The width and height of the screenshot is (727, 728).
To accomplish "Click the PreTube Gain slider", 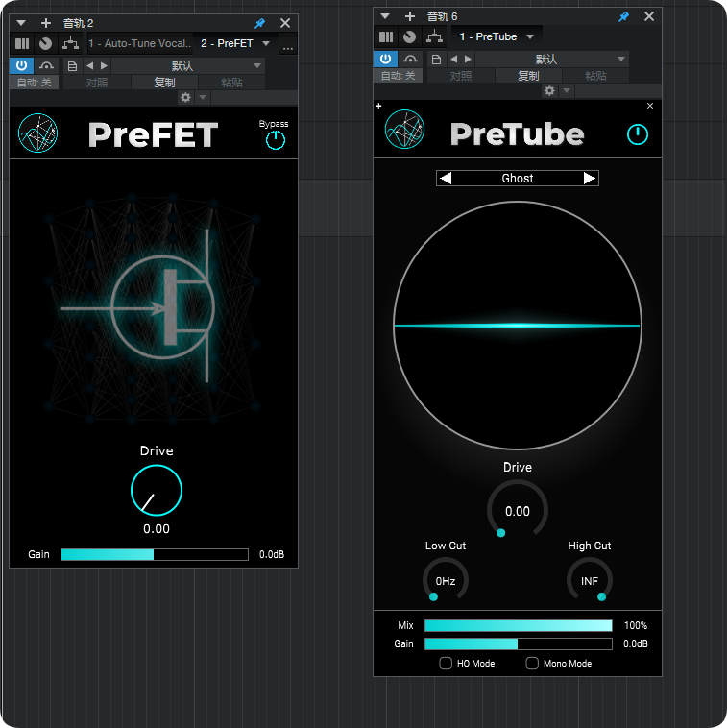I will (x=519, y=644).
